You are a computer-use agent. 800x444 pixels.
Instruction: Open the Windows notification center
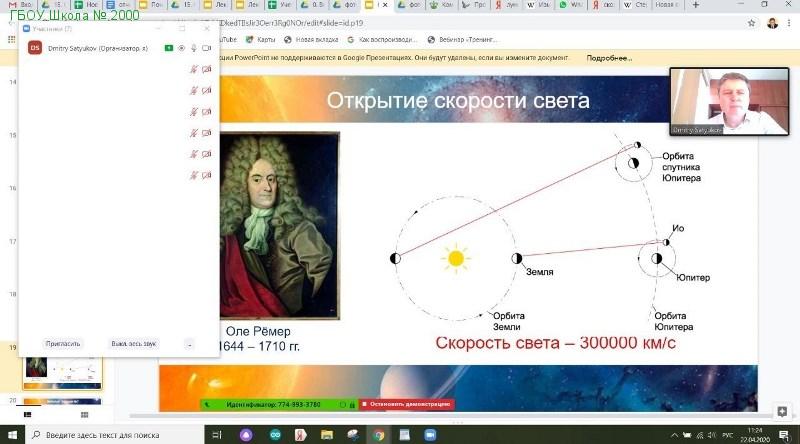pos(784,435)
